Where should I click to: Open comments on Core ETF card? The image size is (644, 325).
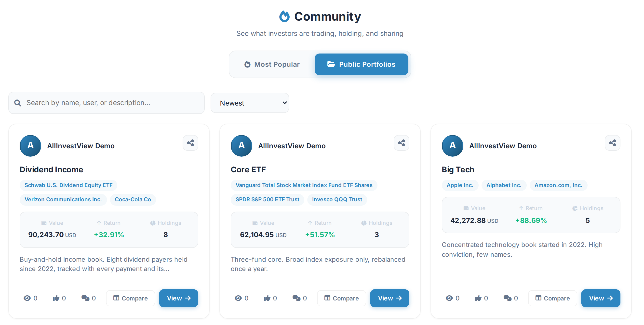296,298
